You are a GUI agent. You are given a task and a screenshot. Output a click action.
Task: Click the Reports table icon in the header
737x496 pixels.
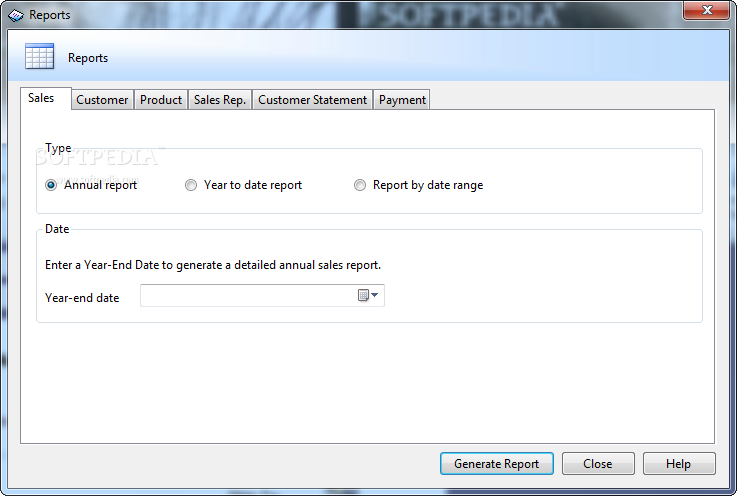pyautogui.click(x=39, y=56)
